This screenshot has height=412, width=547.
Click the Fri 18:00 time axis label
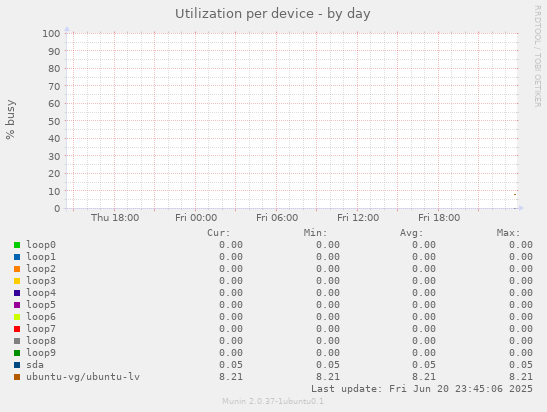[x=439, y=218]
